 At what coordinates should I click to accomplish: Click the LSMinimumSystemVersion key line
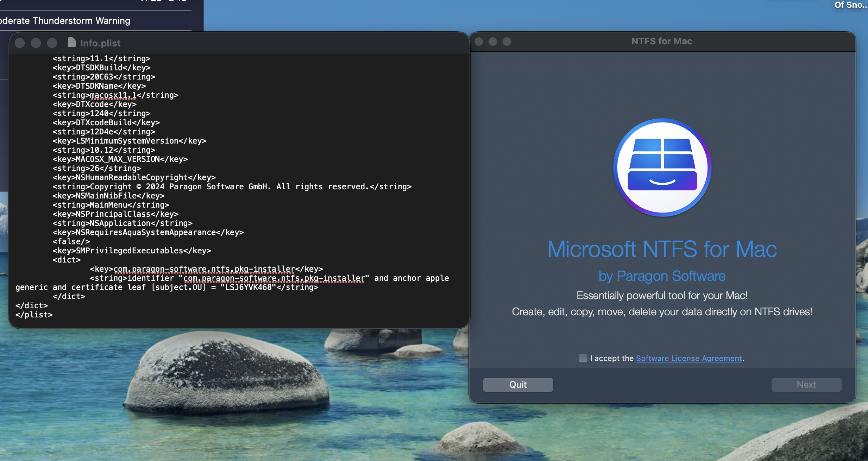coord(130,141)
